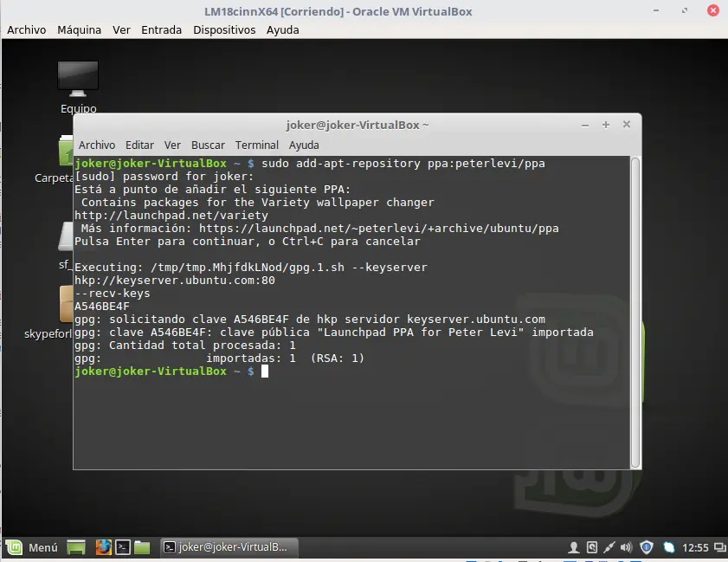This screenshot has height=562, width=728.
Task: Open the terminal Buscar menu
Action: (208, 145)
